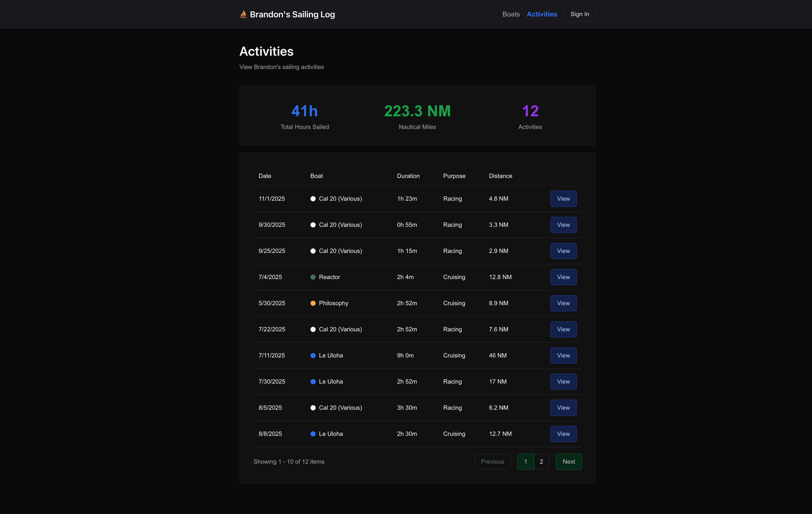View the 11/1/2025 racing activity
Screen dimensions: 812x514
coord(563,199)
